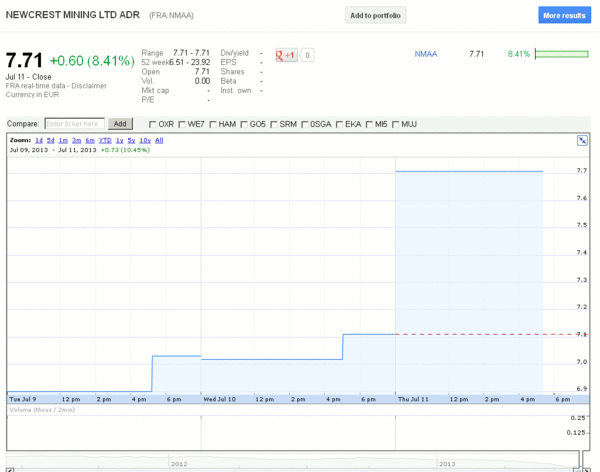Set chart zoom to 6m
The image size is (600, 472).
click(x=90, y=140)
